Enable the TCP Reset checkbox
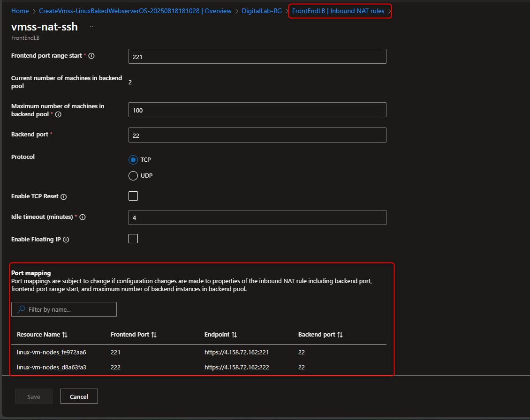This screenshot has width=530, height=420. 133,196
